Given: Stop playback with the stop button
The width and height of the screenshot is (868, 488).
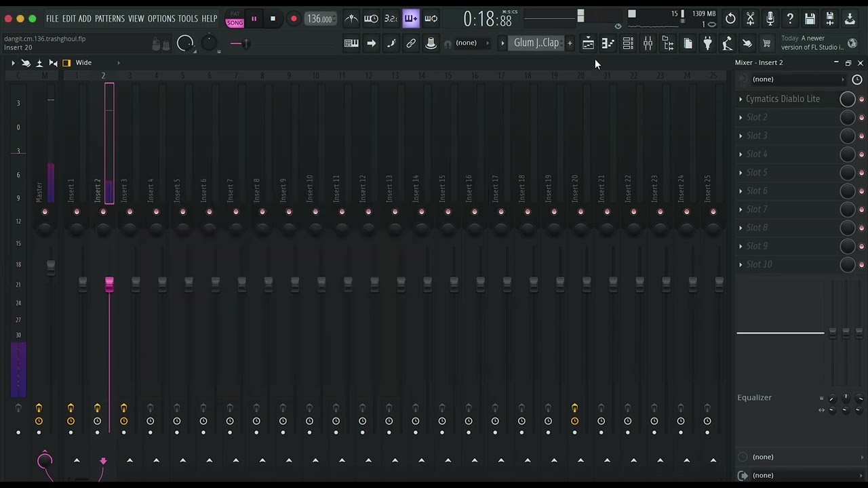Looking at the screenshot, I should click(x=273, y=19).
